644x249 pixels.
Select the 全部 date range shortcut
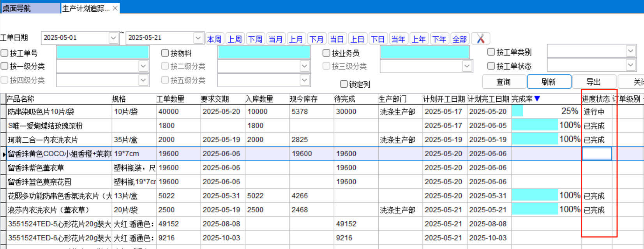459,39
